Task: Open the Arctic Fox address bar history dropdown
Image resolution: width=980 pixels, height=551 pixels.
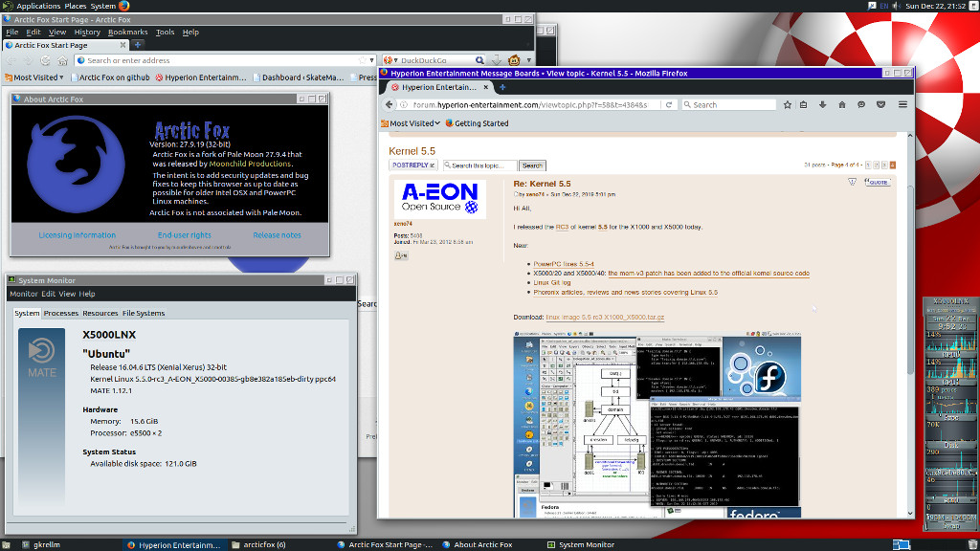Action: click(x=372, y=60)
